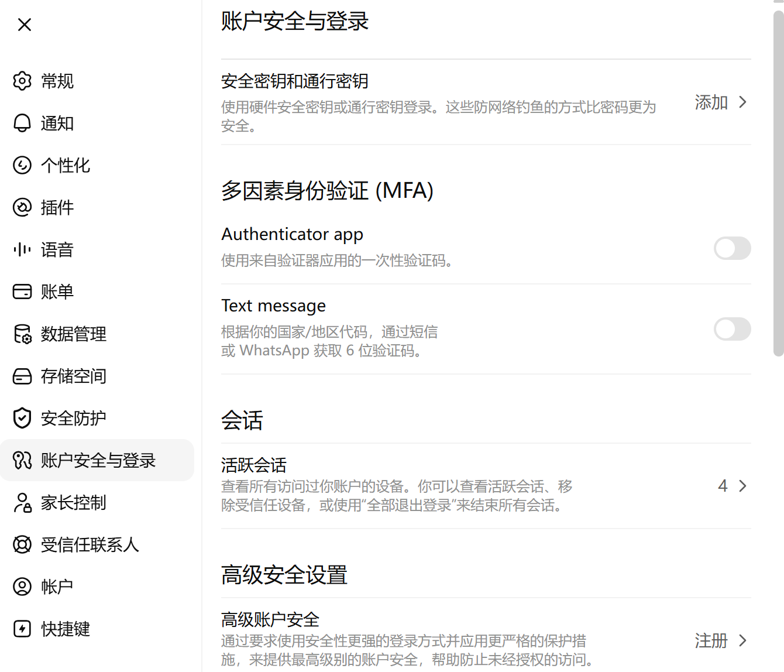784x672 pixels.
Task: Select the 插件 plugin icon
Action: click(x=22, y=207)
